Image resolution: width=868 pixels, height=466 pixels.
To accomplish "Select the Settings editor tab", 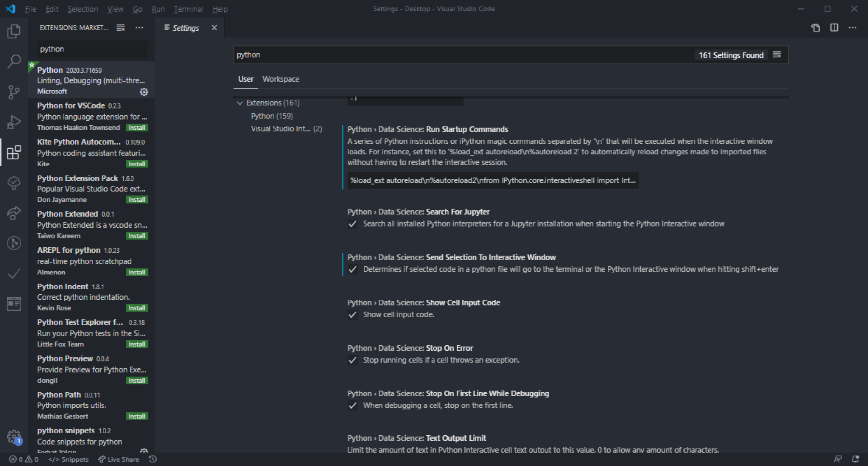I will pyautogui.click(x=186, y=28).
